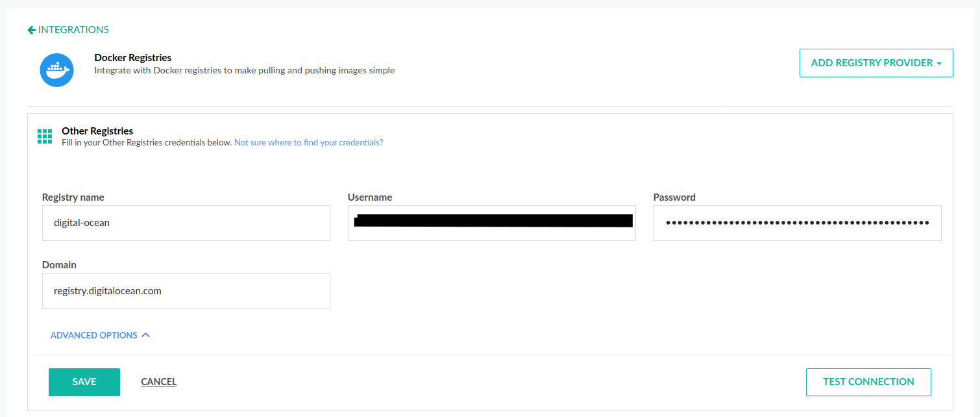The height and width of the screenshot is (417, 980).
Task: Click the Other Registries grid icon
Action: pyautogui.click(x=45, y=136)
